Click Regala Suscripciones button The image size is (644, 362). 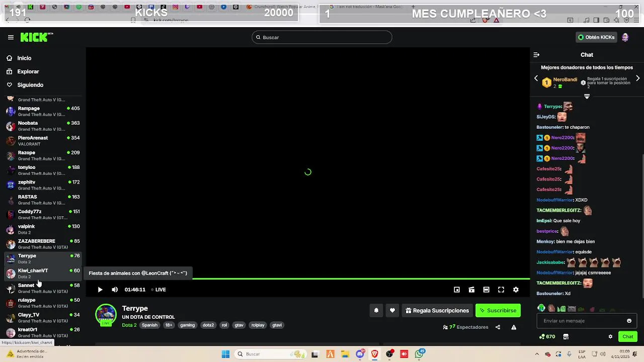[437, 311]
